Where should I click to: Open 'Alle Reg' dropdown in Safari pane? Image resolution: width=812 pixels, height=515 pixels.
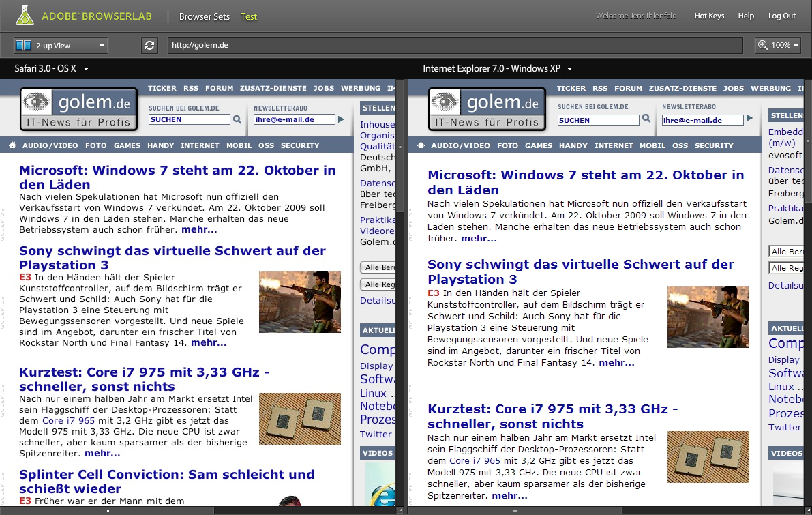[378, 284]
